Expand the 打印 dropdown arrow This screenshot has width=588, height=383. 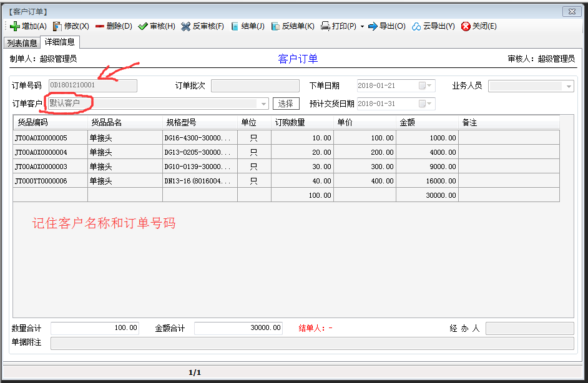click(362, 27)
